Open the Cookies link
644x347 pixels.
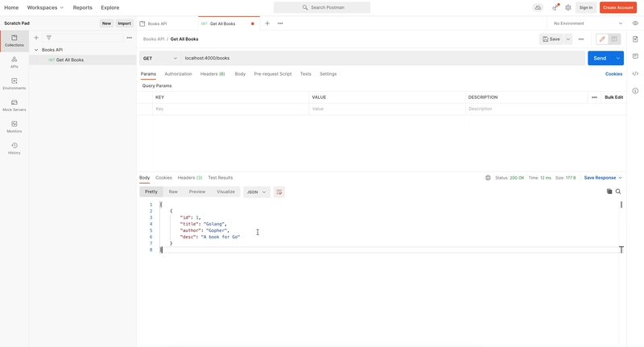coord(613,74)
